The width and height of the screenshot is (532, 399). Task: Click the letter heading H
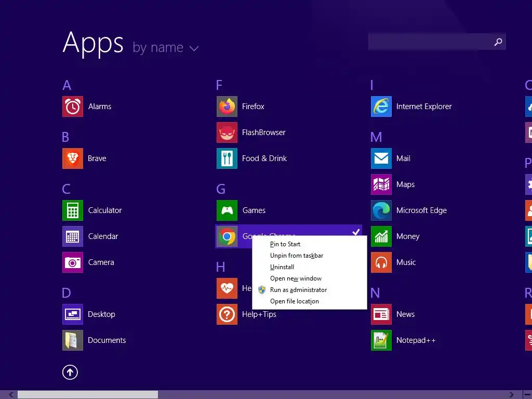click(x=220, y=267)
